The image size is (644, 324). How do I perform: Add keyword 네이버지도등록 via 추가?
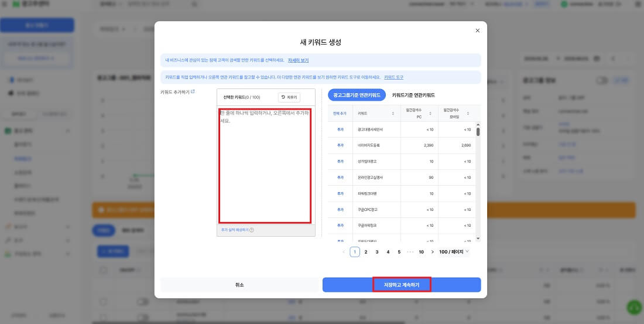(340, 145)
